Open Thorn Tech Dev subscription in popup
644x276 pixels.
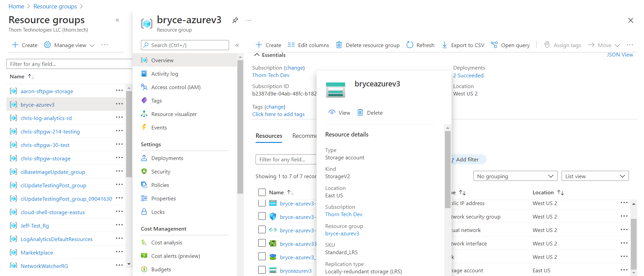[x=344, y=214]
